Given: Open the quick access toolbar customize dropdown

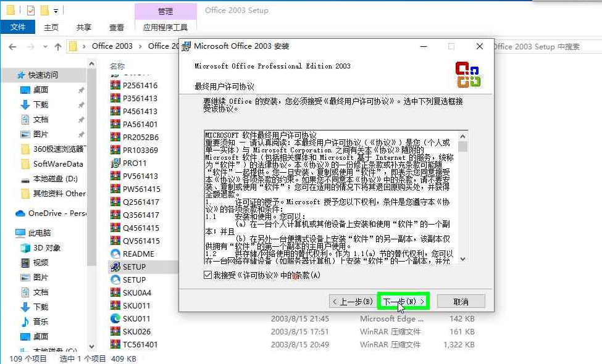Looking at the screenshot, I should (x=56, y=10).
